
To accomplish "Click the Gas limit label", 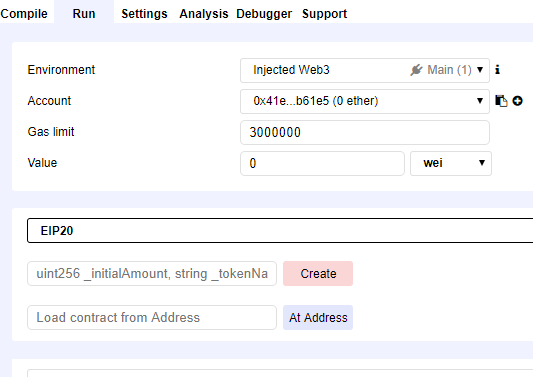I will click(51, 132).
